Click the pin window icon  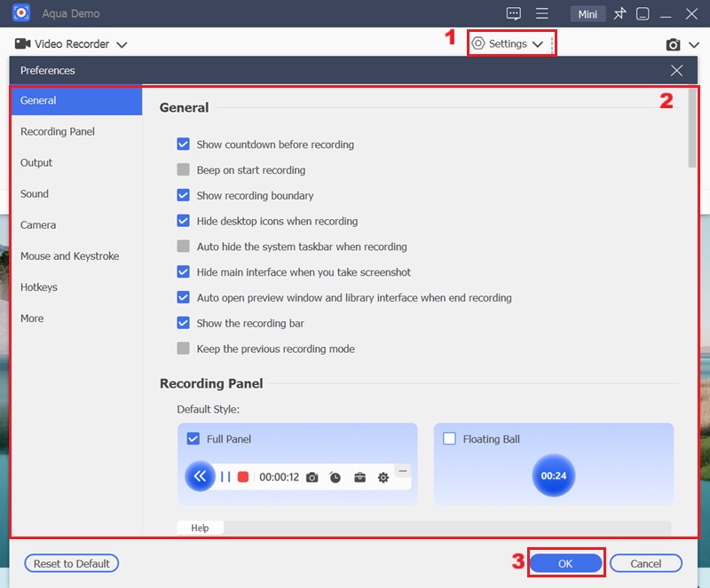click(x=619, y=14)
